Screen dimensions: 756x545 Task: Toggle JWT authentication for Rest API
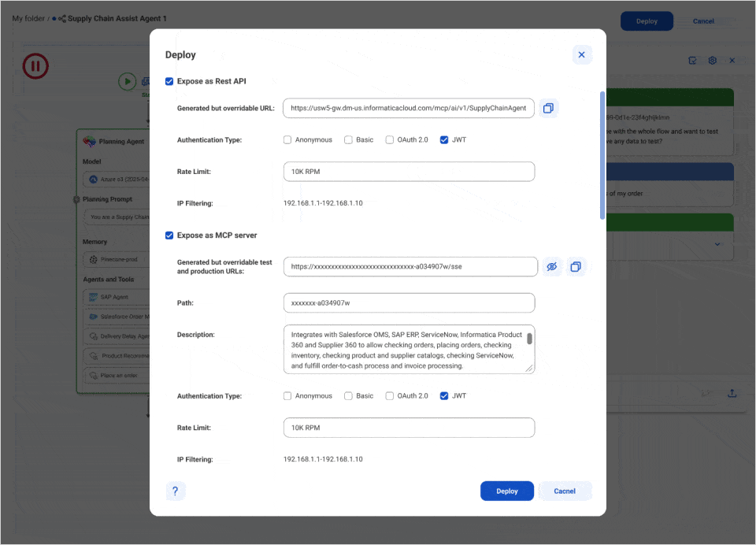(444, 140)
